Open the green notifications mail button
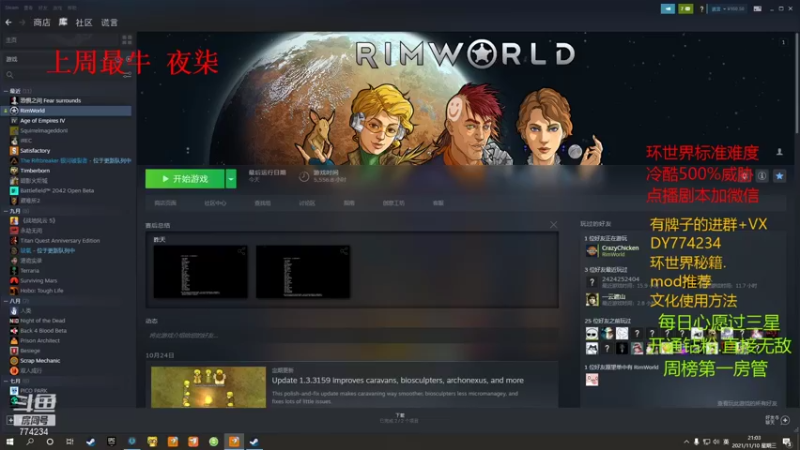 [x=685, y=9]
